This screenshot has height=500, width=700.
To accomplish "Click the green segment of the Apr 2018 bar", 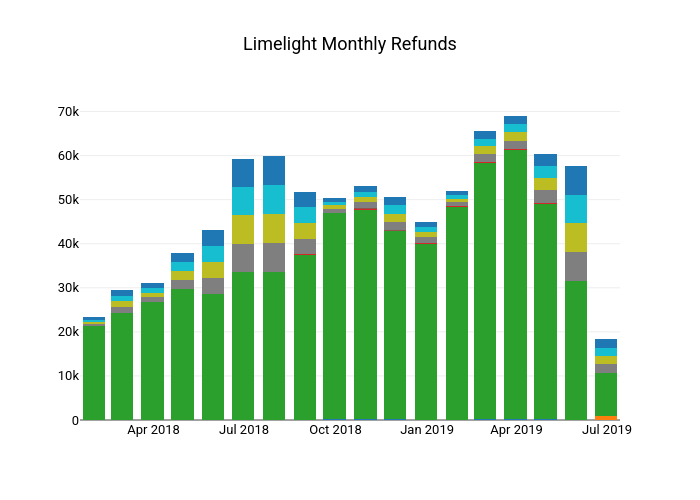I will [x=152, y=361].
